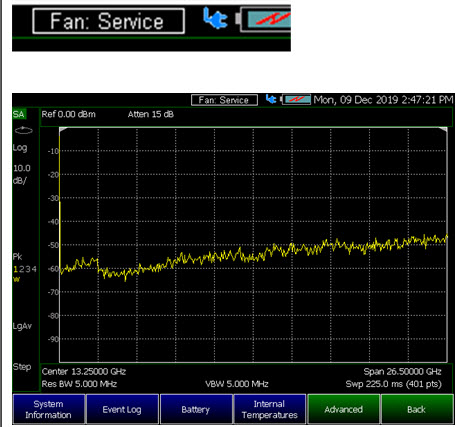This screenshot has height=427, width=458.
Task: Click the Pk detector label
Action: 17,256
